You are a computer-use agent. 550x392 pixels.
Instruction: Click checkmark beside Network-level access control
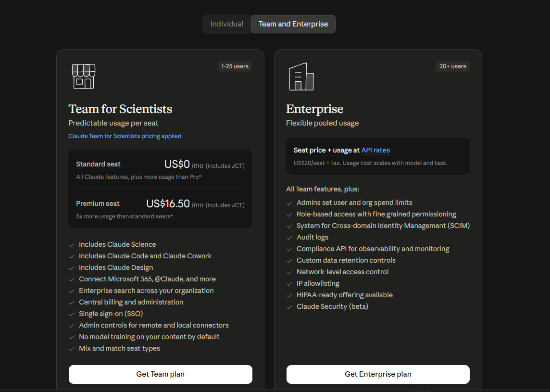pyautogui.click(x=290, y=273)
